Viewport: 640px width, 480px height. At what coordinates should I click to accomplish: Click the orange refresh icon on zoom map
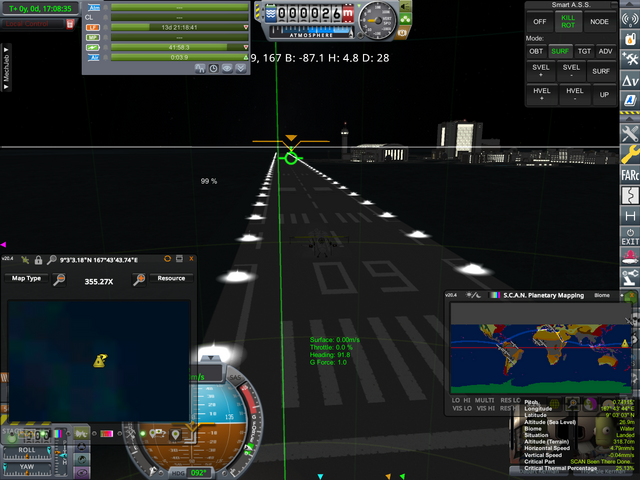[x=167, y=259]
